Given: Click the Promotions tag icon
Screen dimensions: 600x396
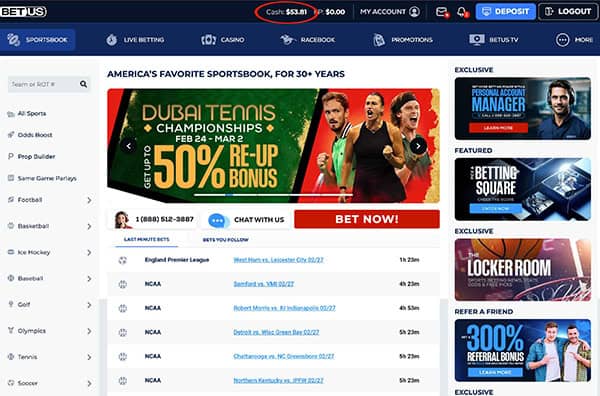Looking at the screenshot, I should coord(379,39).
